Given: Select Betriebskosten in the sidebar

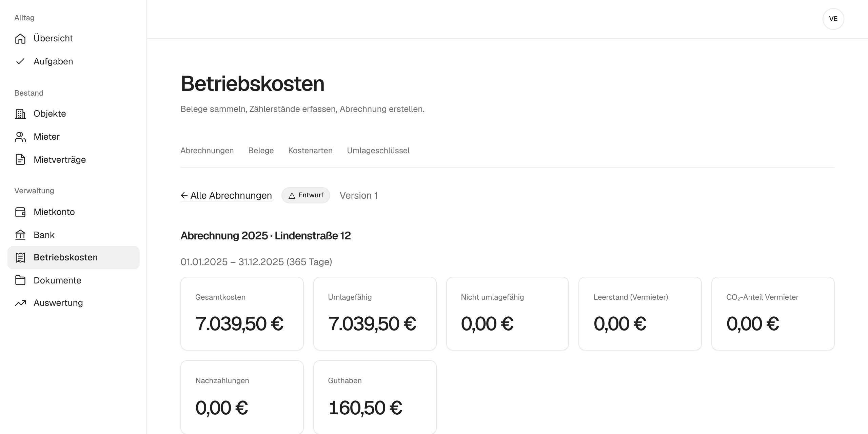Looking at the screenshot, I should coord(74,258).
